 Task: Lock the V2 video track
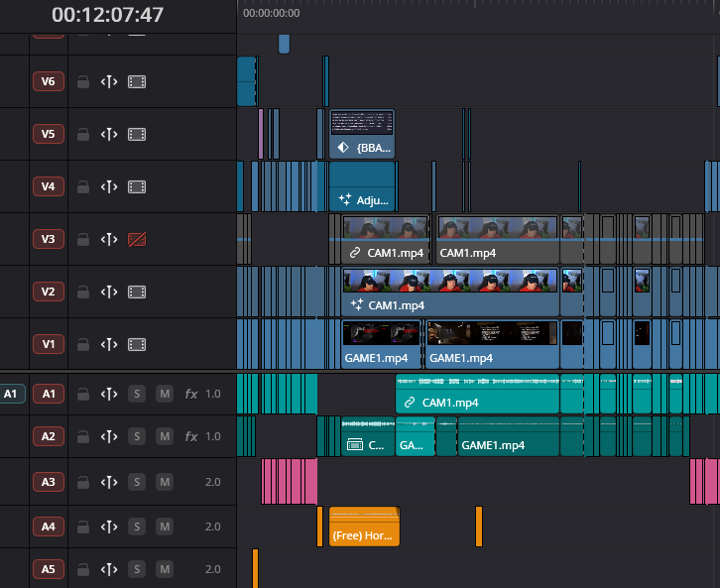click(83, 292)
